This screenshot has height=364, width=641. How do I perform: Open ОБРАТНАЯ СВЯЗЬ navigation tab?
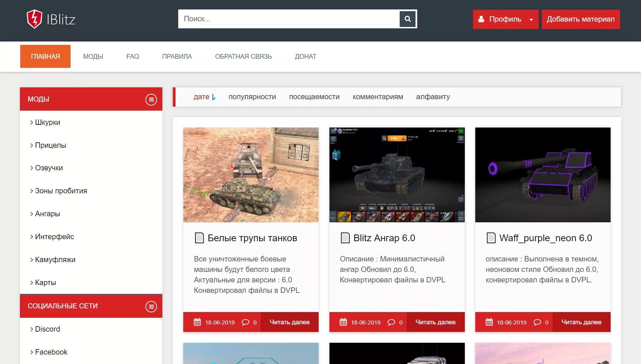coord(243,56)
